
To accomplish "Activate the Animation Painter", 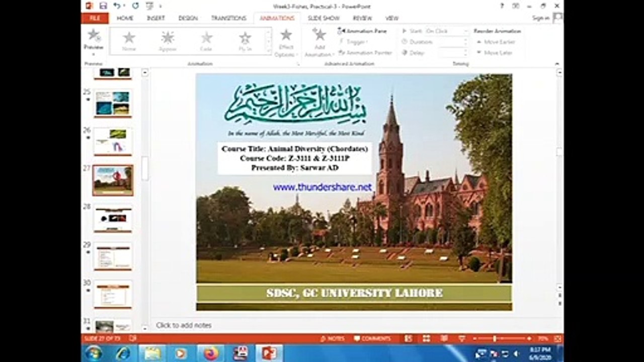I will pyautogui.click(x=365, y=52).
